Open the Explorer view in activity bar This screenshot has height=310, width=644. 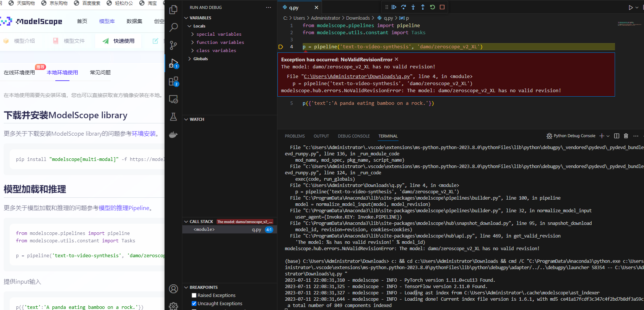point(173,10)
